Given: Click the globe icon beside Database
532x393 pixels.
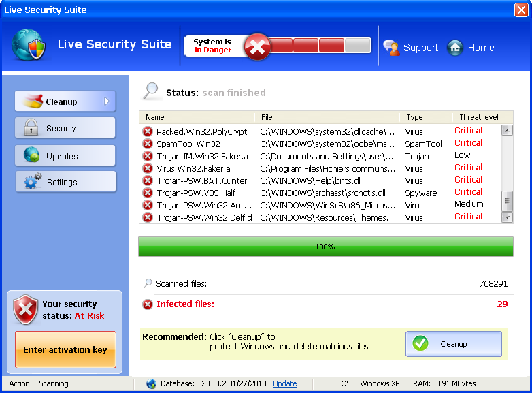Looking at the screenshot, I should 151,384.
